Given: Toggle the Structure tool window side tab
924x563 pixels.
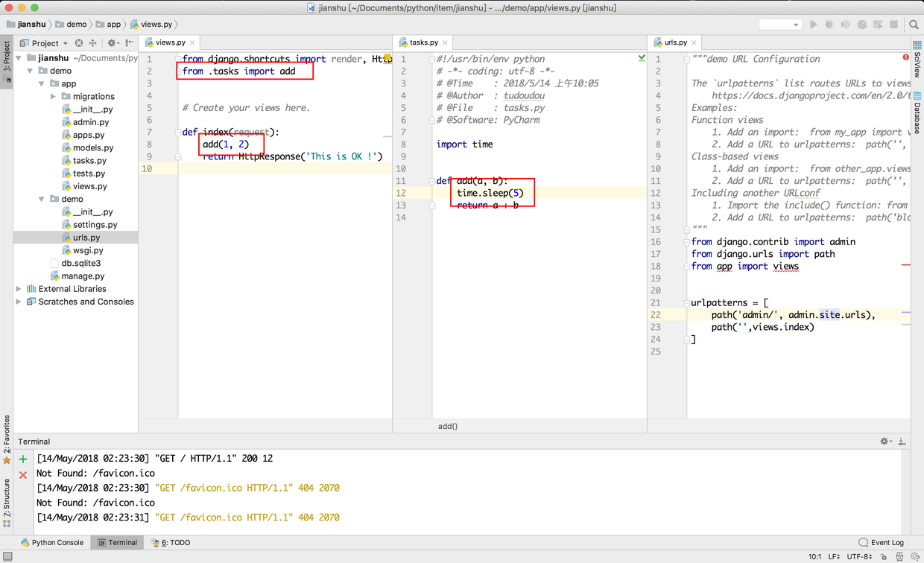Looking at the screenshot, I should (7, 497).
